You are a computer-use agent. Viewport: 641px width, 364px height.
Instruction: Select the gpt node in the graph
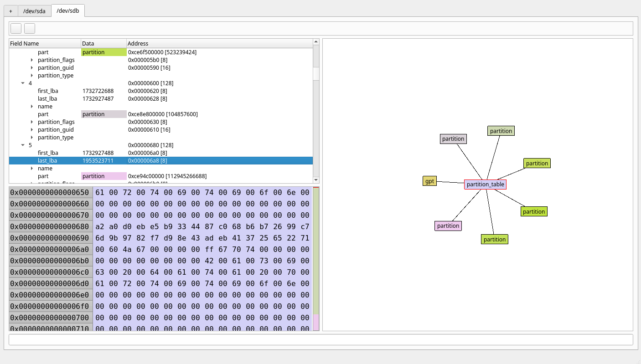tap(429, 181)
